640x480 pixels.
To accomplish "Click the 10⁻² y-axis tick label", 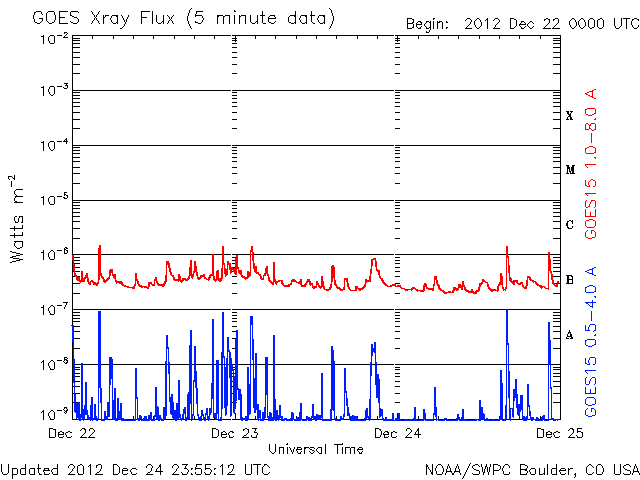I will coord(56,38).
